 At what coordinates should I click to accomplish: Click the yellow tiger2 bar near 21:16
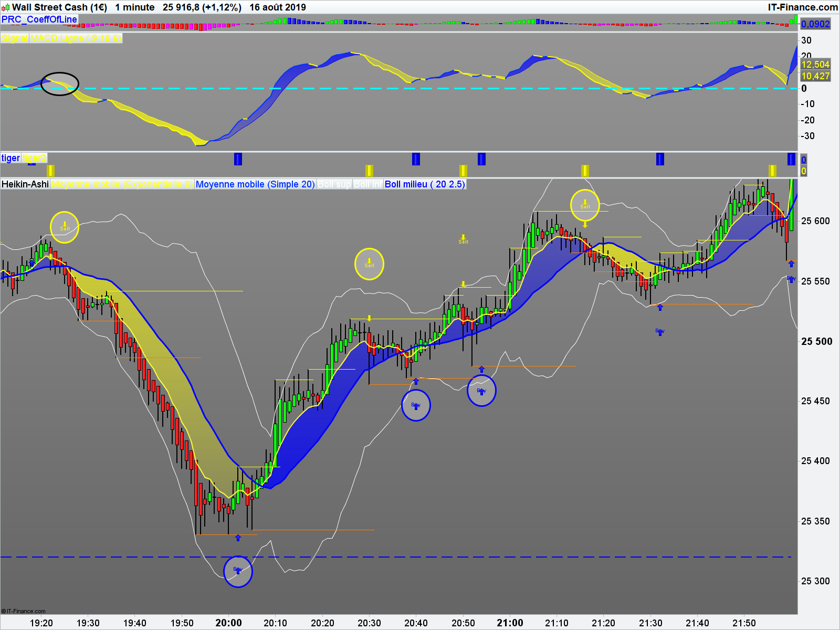(x=585, y=171)
